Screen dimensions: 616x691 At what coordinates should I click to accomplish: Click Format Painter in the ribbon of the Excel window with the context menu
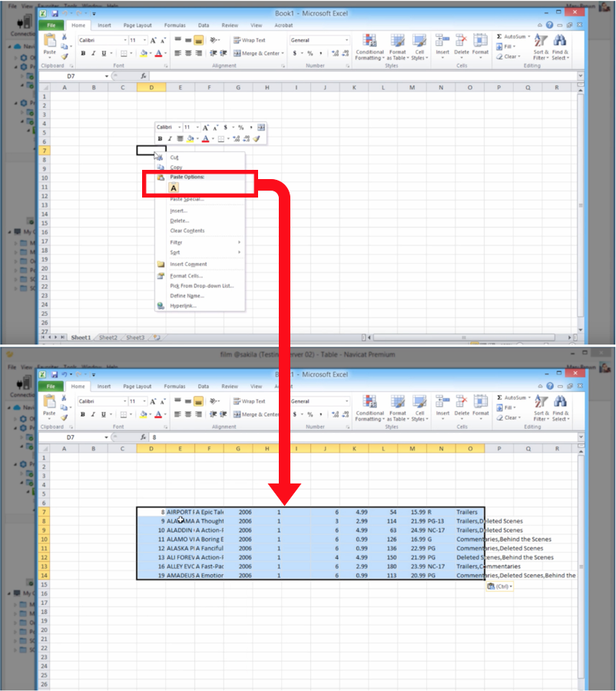65,56
